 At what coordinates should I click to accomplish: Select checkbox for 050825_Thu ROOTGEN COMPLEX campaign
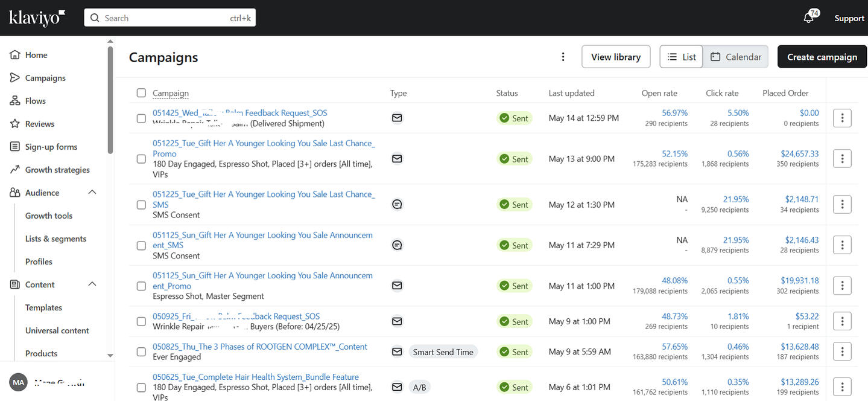(x=141, y=352)
